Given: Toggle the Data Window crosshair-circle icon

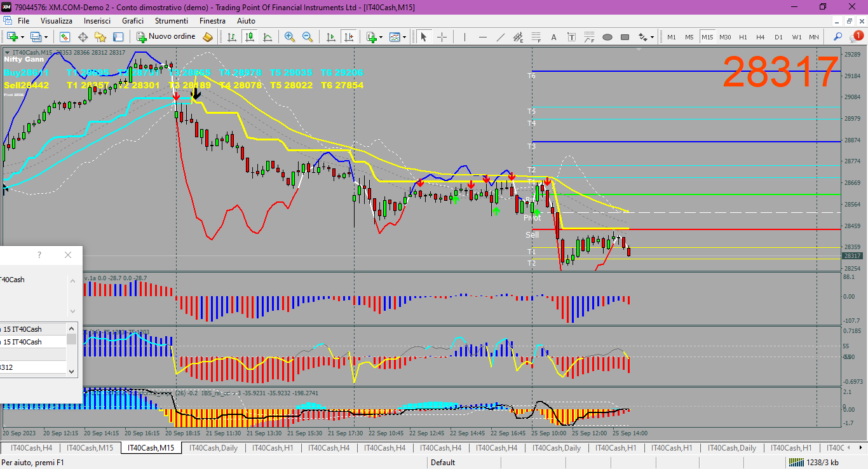Looking at the screenshot, I should tap(83, 37).
